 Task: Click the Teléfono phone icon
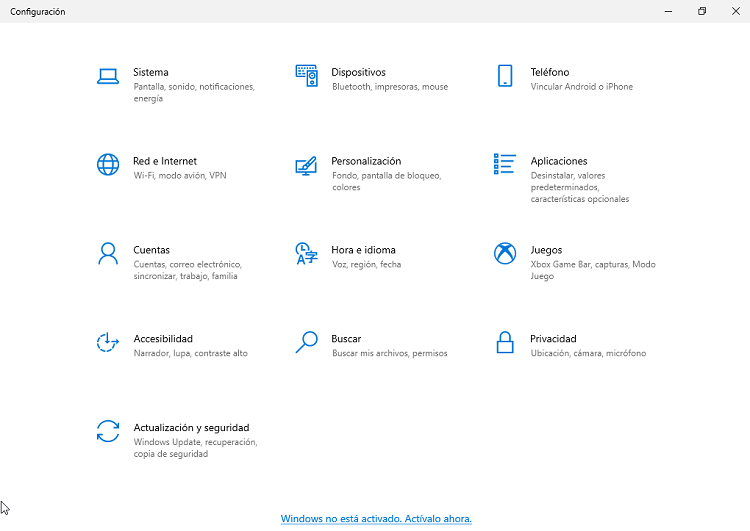click(505, 76)
